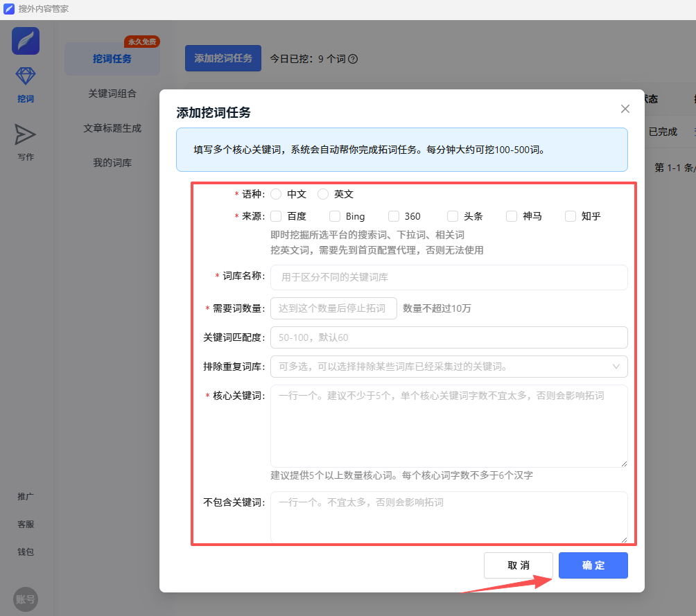
Task: Click the 确定 confirm button
Action: coord(593,565)
